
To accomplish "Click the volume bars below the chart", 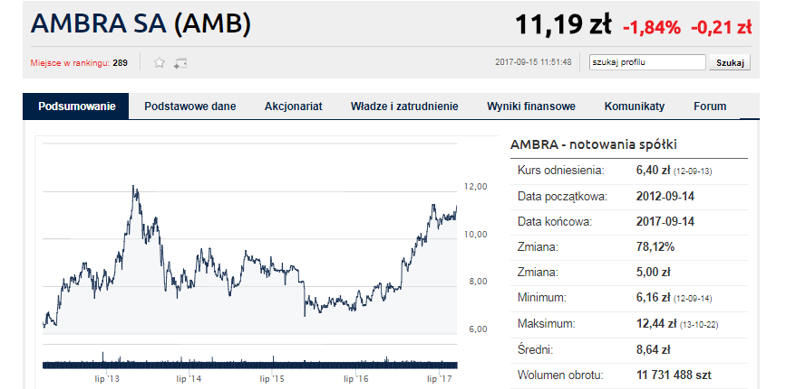I will point(250,362).
